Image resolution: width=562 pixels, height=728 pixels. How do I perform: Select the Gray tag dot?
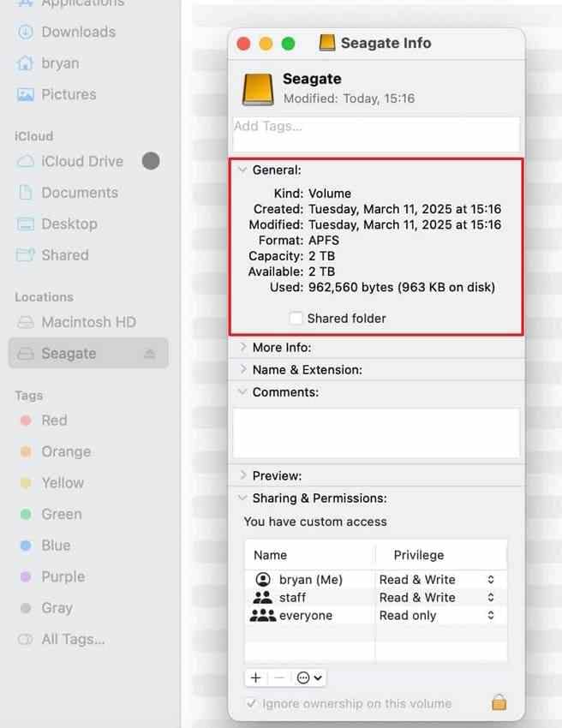[26, 608]
